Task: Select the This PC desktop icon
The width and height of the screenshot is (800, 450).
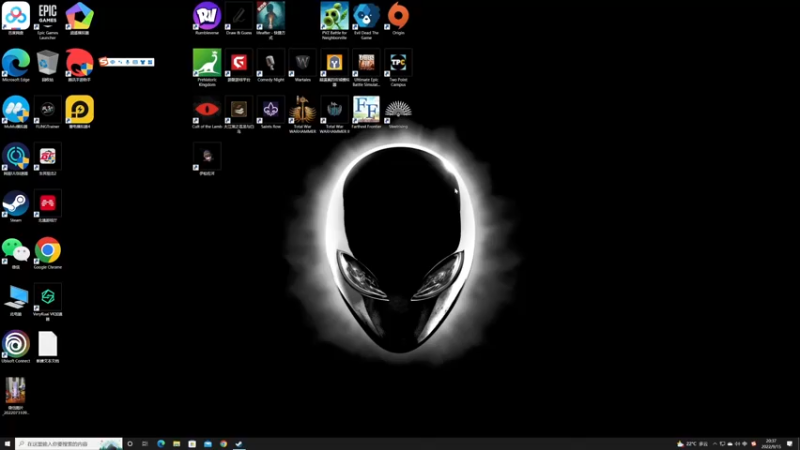Action: [x=16, y=299]
